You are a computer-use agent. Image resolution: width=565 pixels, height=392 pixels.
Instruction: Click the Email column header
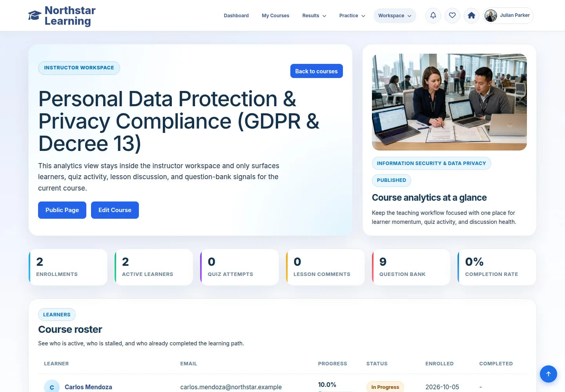(x=189, y=364)
